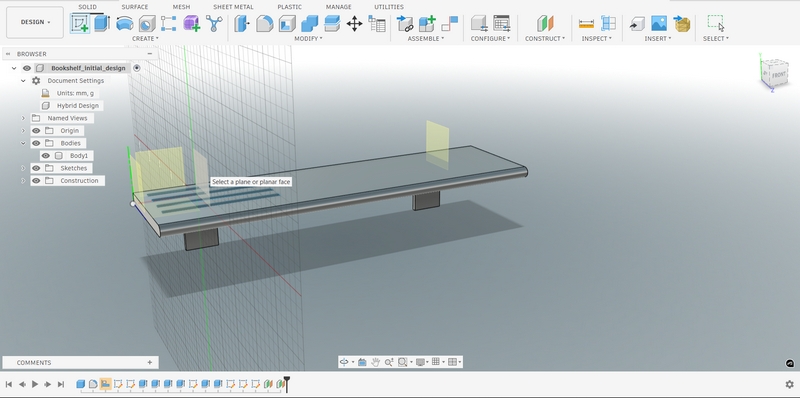Hide Body1 using its eye icon

coord(45,156)
